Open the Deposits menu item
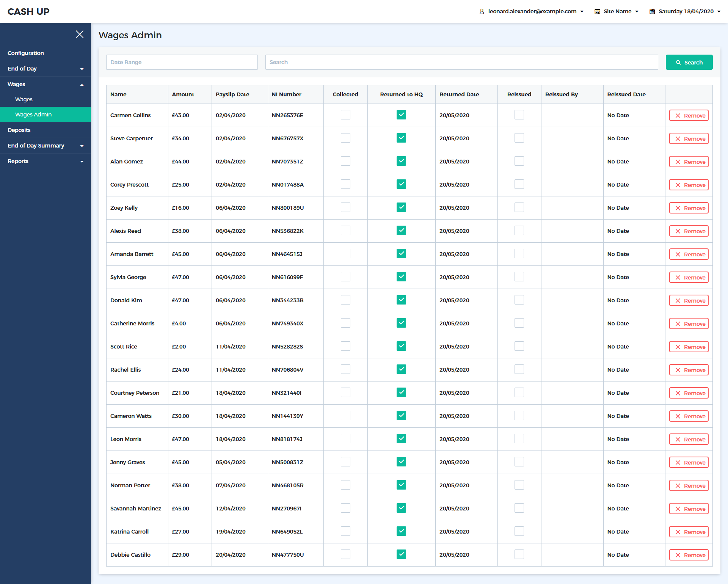Viewport: 728px width, 584px height. point(19,130)
